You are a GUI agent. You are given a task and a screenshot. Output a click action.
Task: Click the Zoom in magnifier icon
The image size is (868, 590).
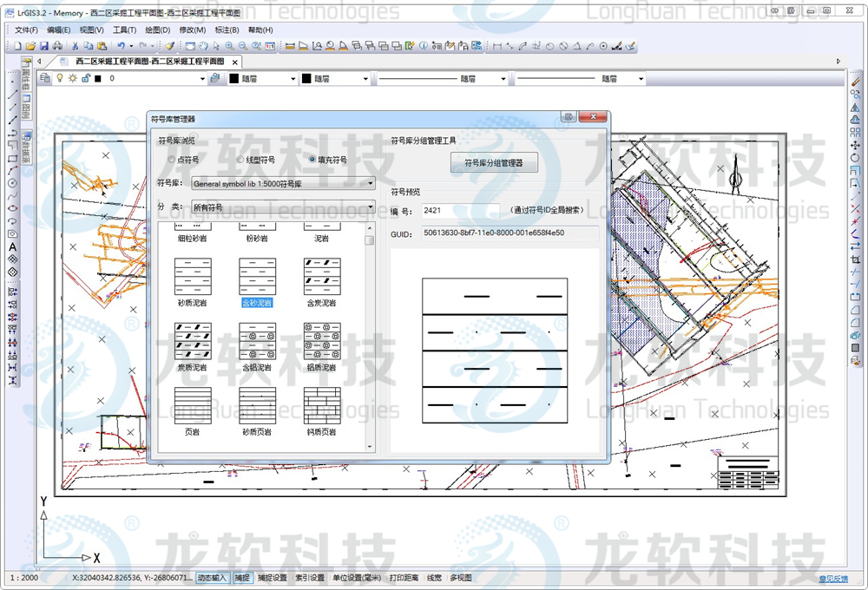[x=229, y=46]
